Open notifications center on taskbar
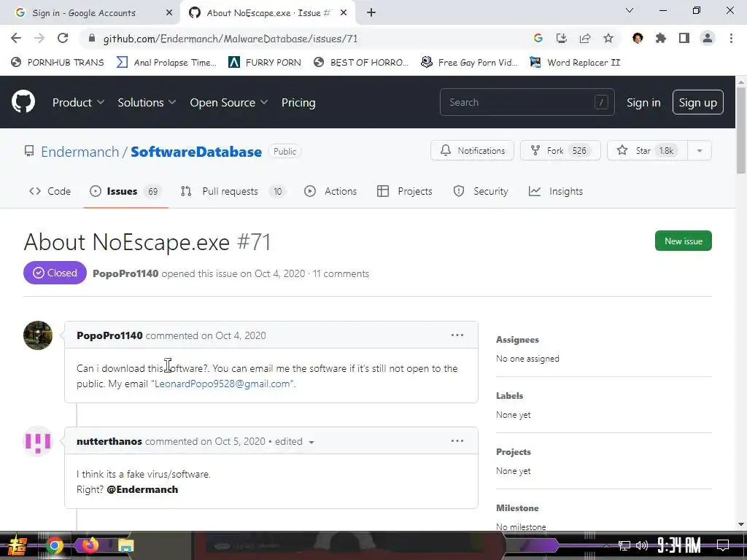This screenshot has width=747, height=560. (723, 545)
